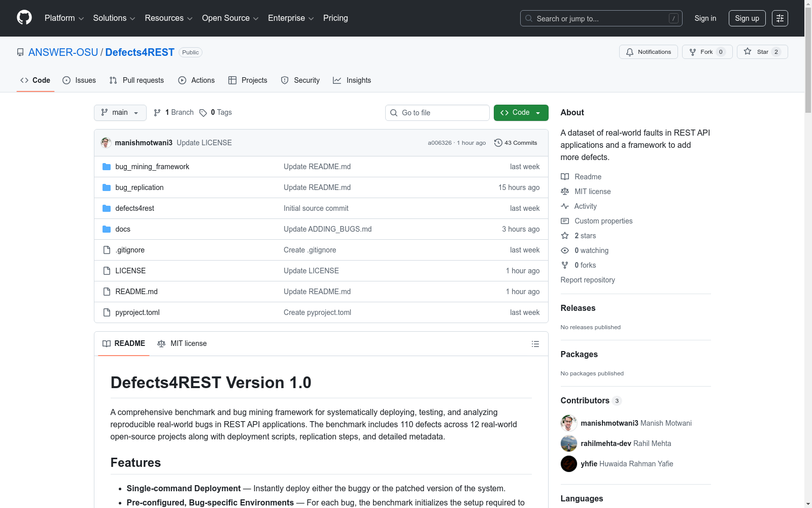The image size is (812, 508).
Task: Click the Go to file input
Action: 437,113
